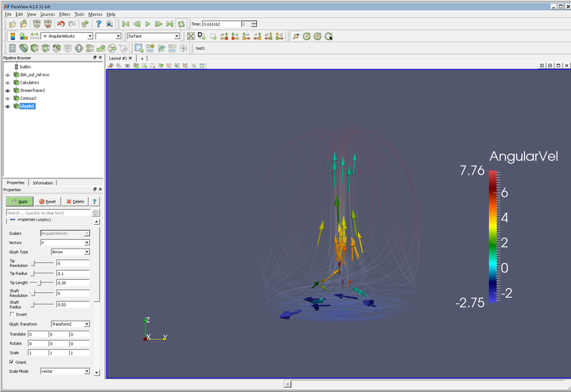
Task: Click the Disconnect from server icon
Action: point(48,24)
